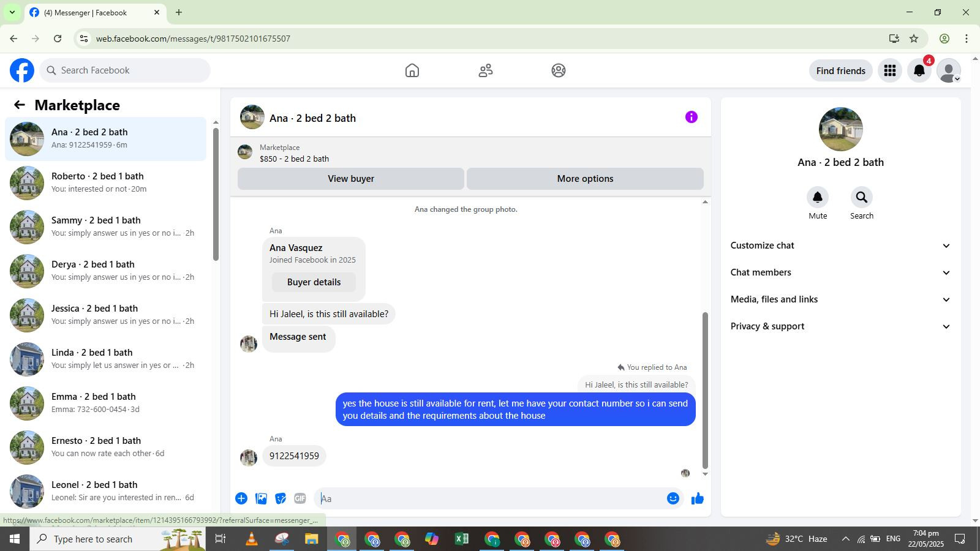Open Ana's house profile photo in sidebar
Image resolution: width=980 pixels, height=551 pixels.
point(840,129)
